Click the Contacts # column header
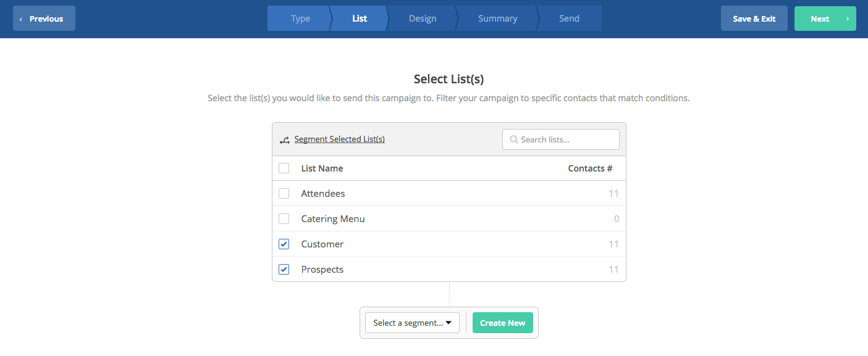 (x=590, y=168)
